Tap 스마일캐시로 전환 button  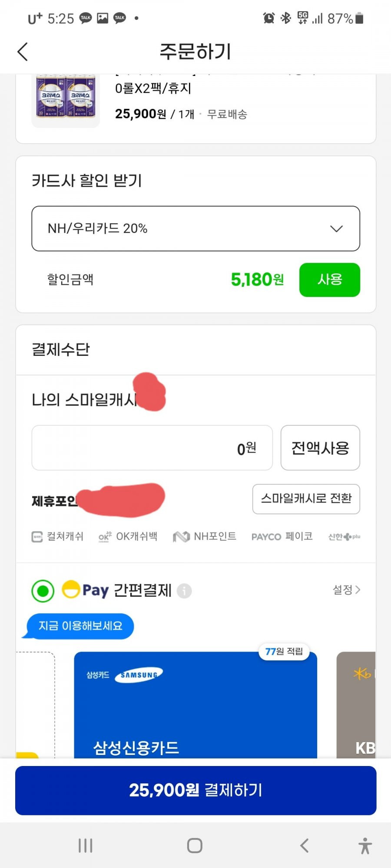(x=306, y=499)
